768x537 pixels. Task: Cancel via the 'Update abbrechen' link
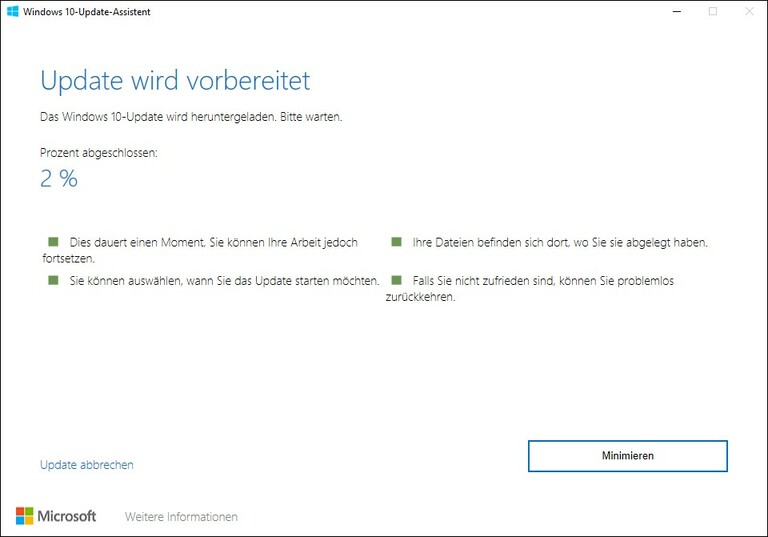[86, 465]
